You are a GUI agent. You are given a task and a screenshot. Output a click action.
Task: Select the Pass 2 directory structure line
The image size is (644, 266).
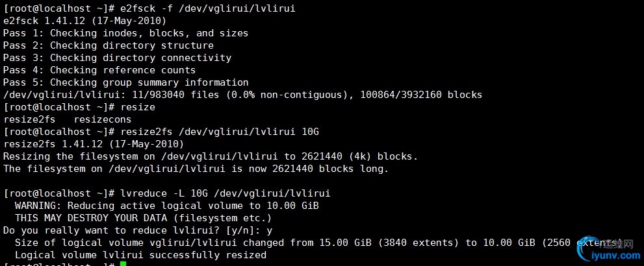108,45
